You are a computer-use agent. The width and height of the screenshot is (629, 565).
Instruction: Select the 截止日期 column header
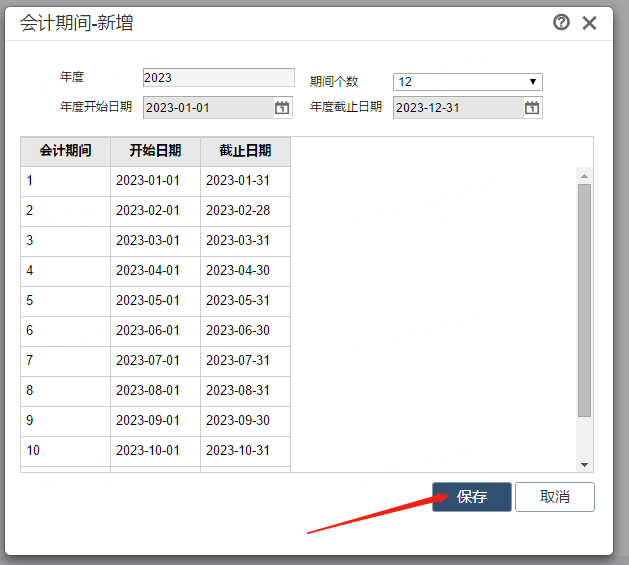pyautogui.click(x=246, y=152)
